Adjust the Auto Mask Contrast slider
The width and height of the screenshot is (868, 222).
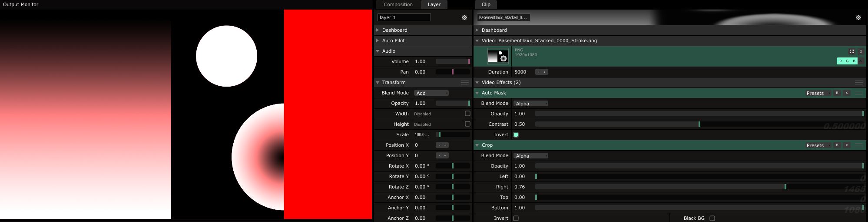tap(699, 124)
